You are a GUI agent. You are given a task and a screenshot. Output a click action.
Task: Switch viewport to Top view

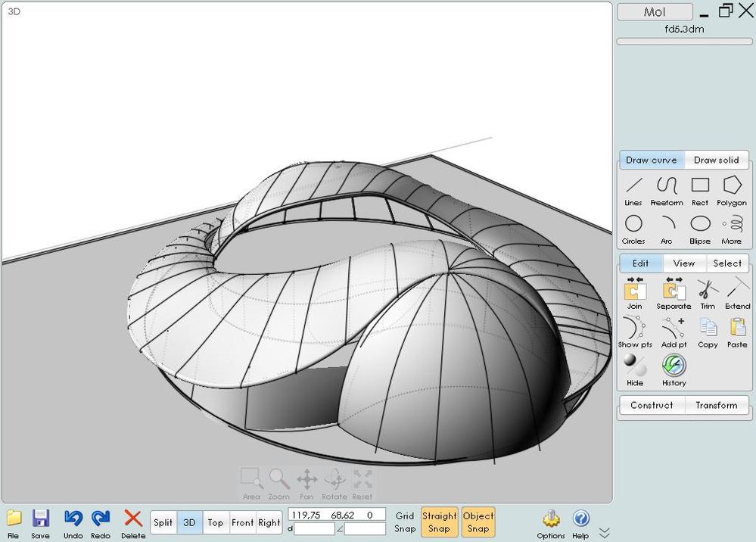coord(216,522)
